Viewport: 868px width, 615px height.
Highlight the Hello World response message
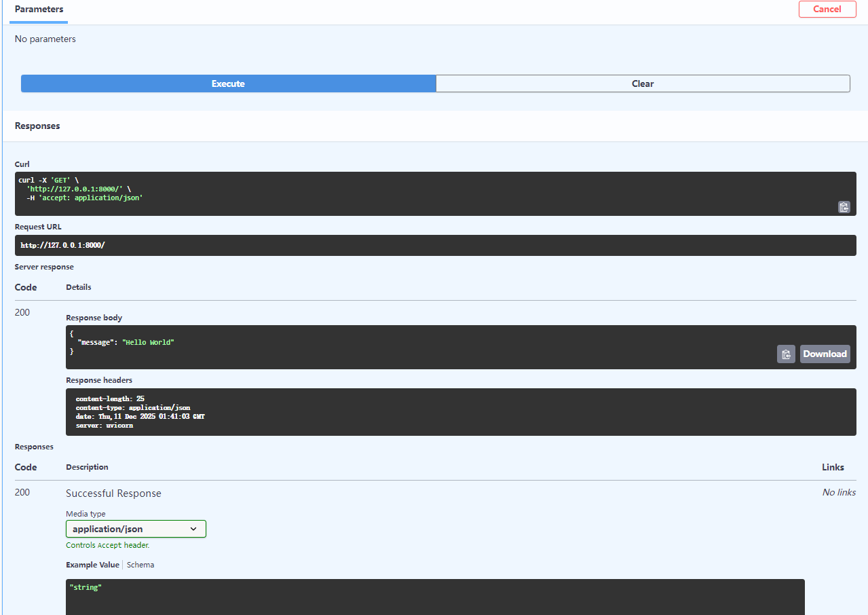coord(149,342)
